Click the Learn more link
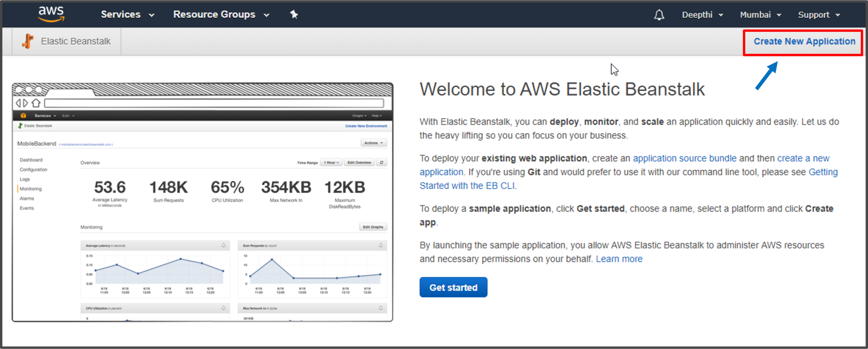This screenshot has width=868, height=349. tap(619, 259)
